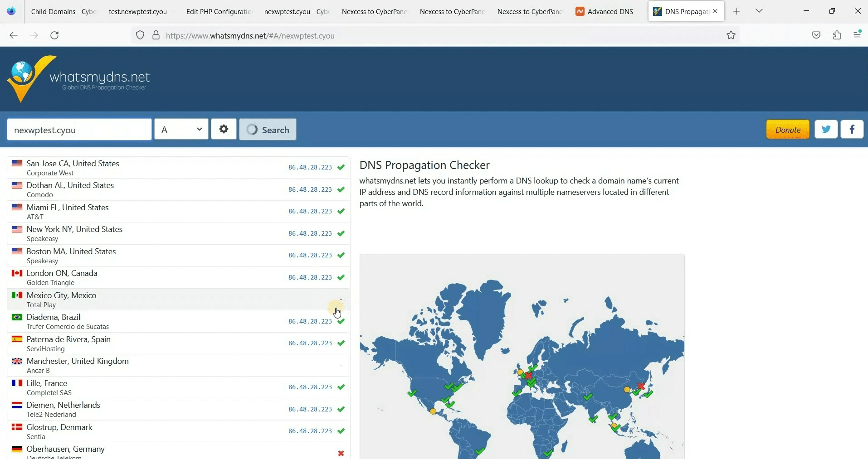Click the France flag for Lille
Image resolution: width=868 pixels, height=459 pixels.
[17, 383]
